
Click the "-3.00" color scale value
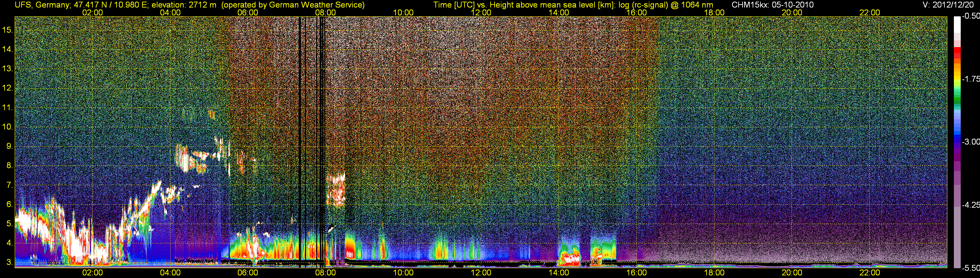click(971, 142)
